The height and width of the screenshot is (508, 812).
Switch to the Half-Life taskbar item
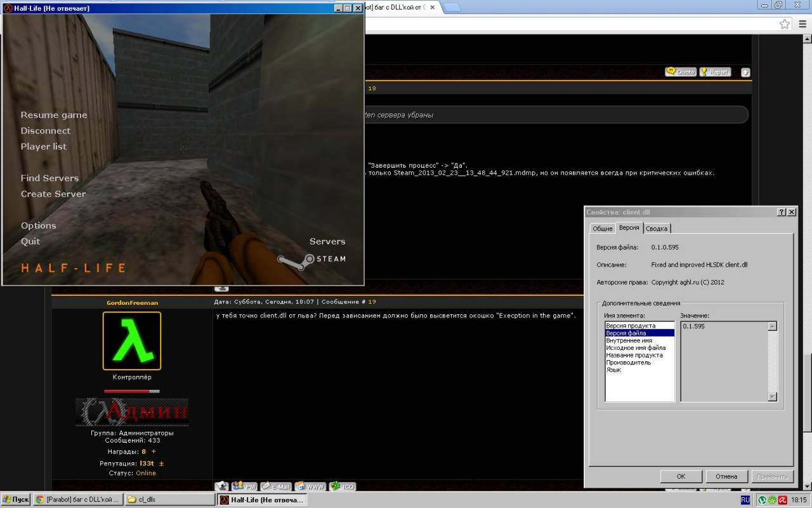tap(263, 500)
